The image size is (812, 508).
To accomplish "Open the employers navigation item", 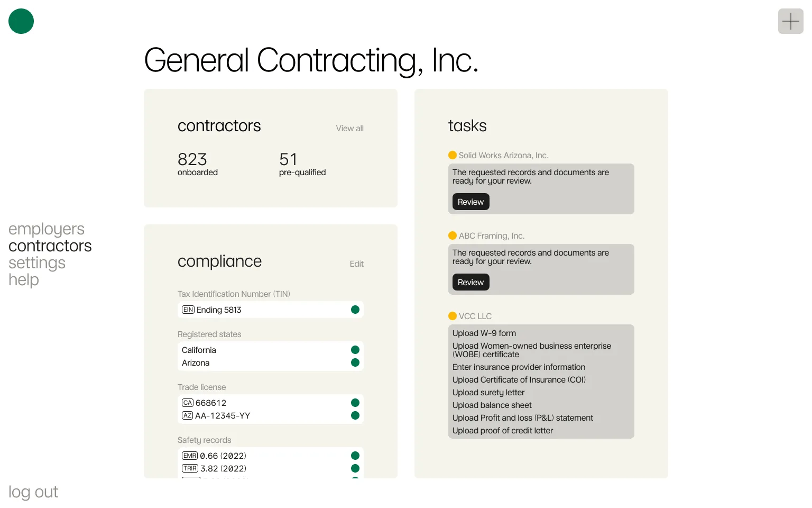I will [47, 229].
